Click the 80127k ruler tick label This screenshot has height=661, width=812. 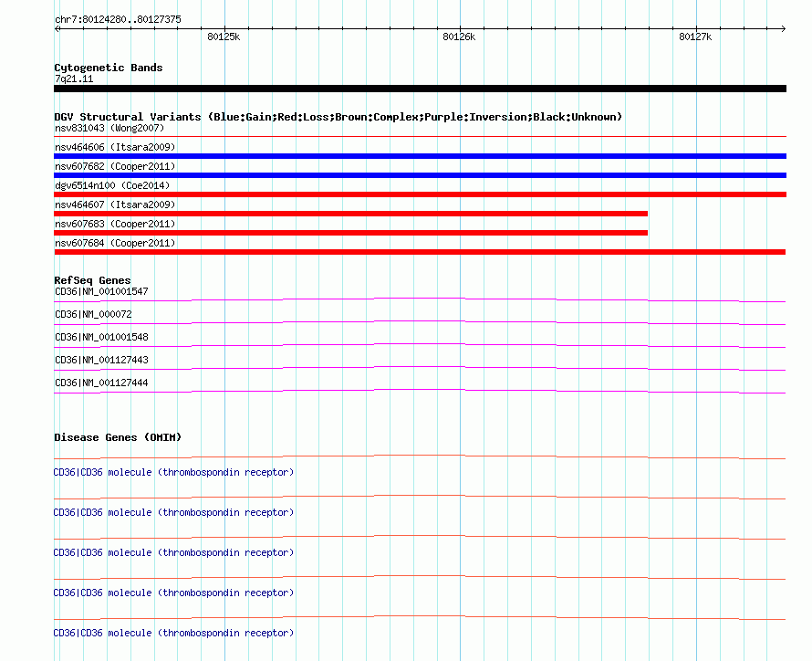[695, 37]
